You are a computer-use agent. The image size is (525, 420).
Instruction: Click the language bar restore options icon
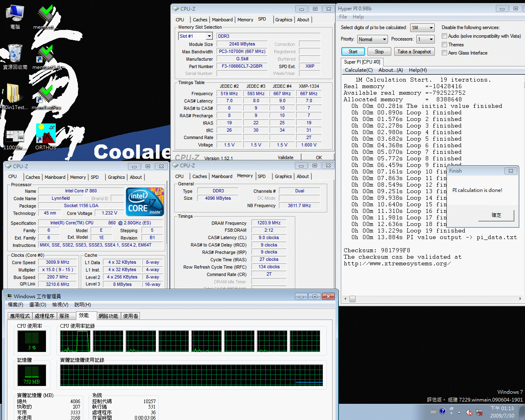point(451,409)
